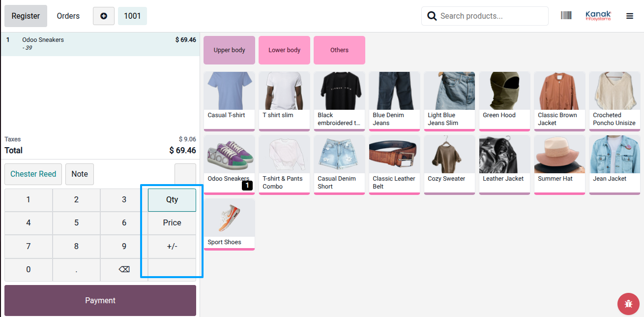The image size is (644, 317).
Task: Click the Kanak Infosystems logo
Action: tap(598, 16)
